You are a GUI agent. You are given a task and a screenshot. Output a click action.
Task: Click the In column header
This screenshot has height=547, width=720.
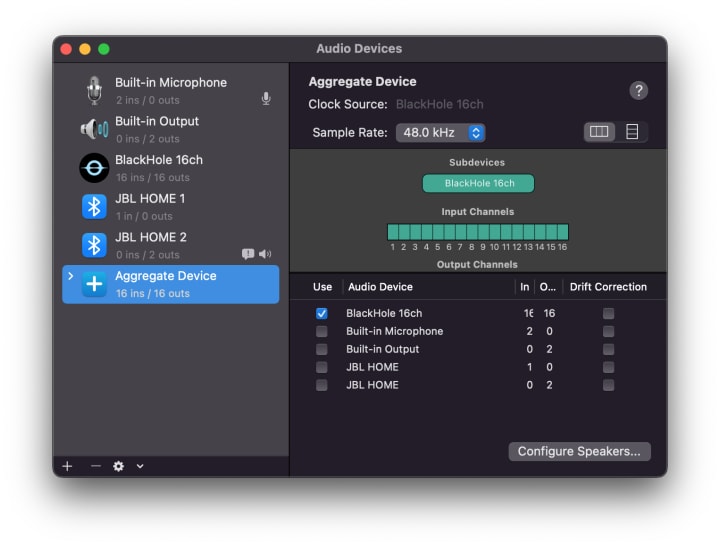tap(524, 287)
